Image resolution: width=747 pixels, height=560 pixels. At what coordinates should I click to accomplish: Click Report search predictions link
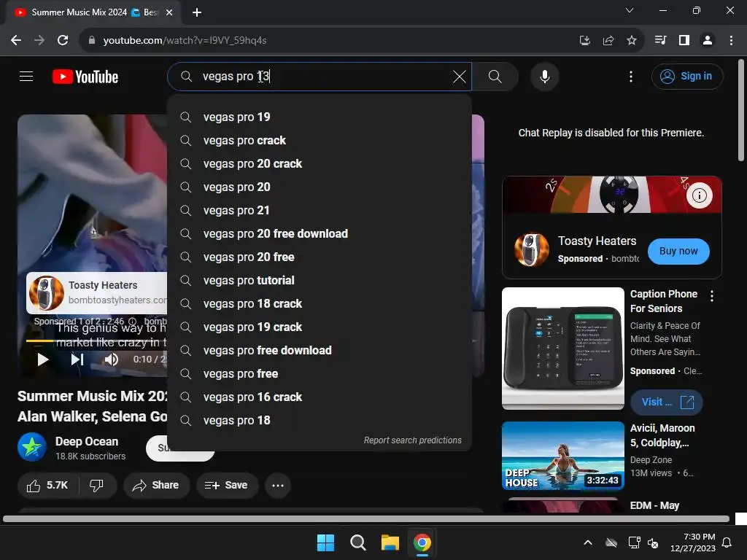click(x=413, y=440)
